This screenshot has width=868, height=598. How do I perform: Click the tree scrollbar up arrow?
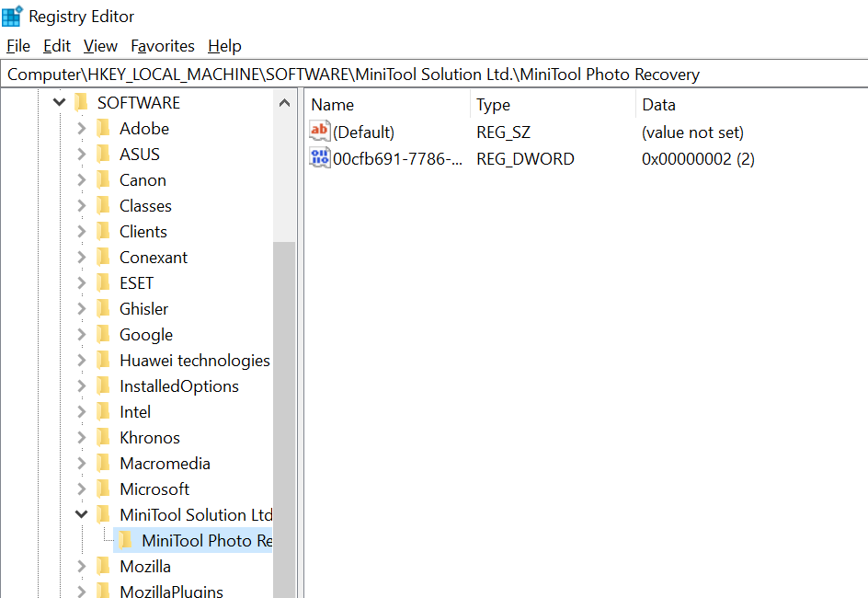[284, 103]
